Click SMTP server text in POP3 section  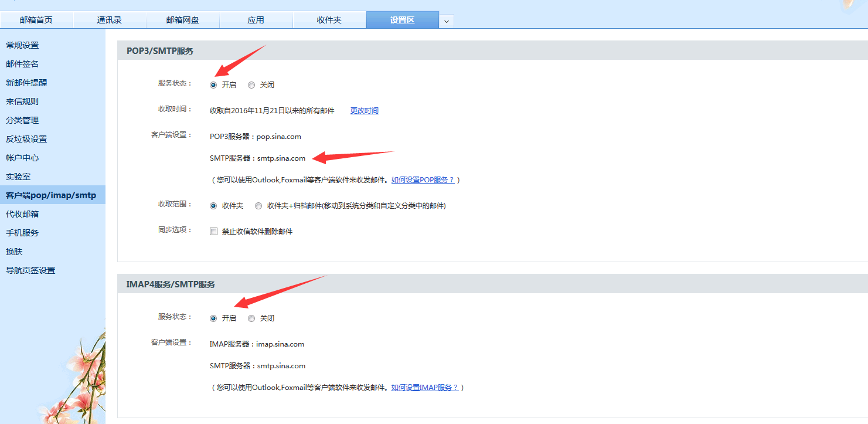click(x=258, y=158)
